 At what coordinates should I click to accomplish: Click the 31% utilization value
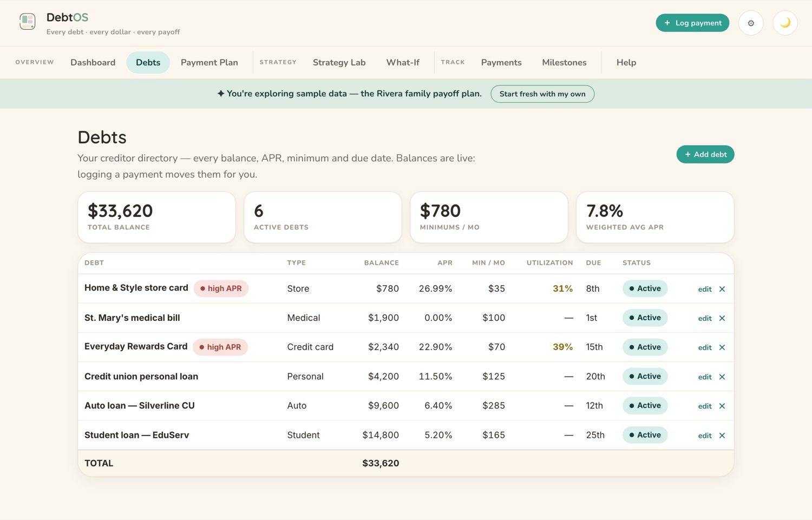[562, 288]
